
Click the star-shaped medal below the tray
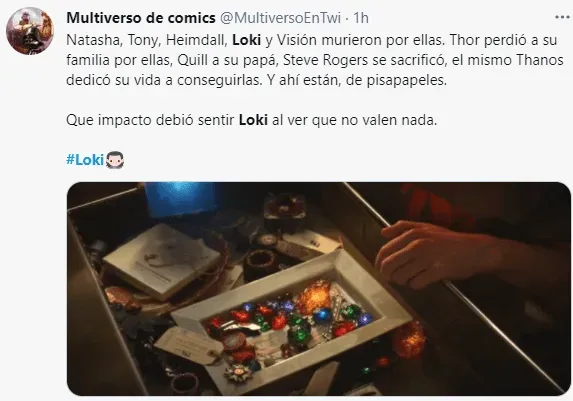pos(239,373)
